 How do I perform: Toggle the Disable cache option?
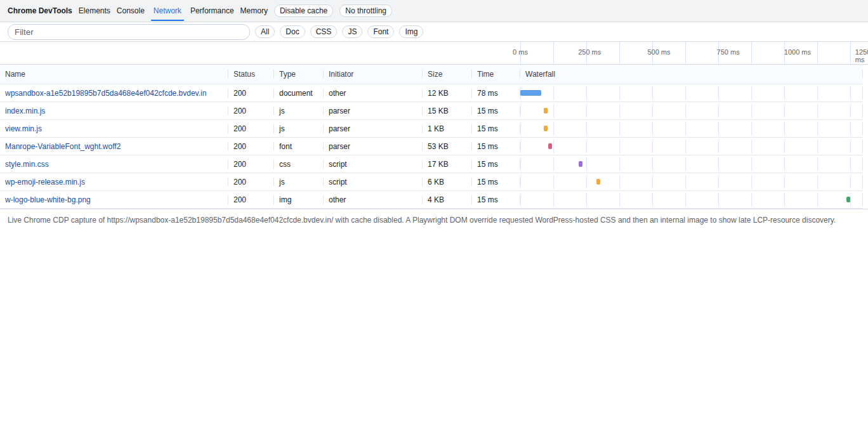pyautogui.click(x=303, y=11)
